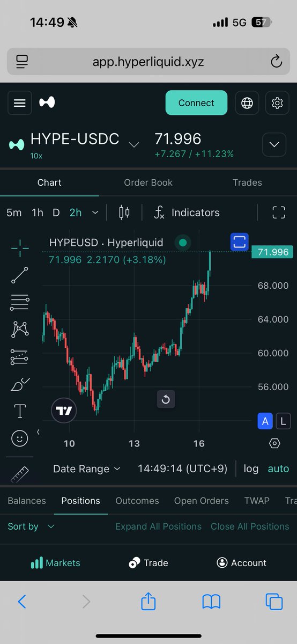This screenshot has height=644, width=297.
Task: Click the 10x leverage label
Action: [x=36, y=156]
